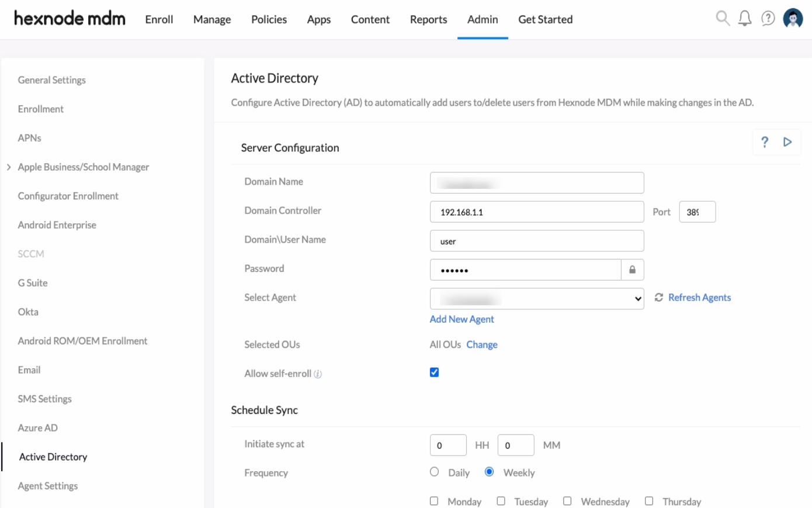812x508 pixels.
Task: Click the MM sync minute field
Action: [516, 445]
